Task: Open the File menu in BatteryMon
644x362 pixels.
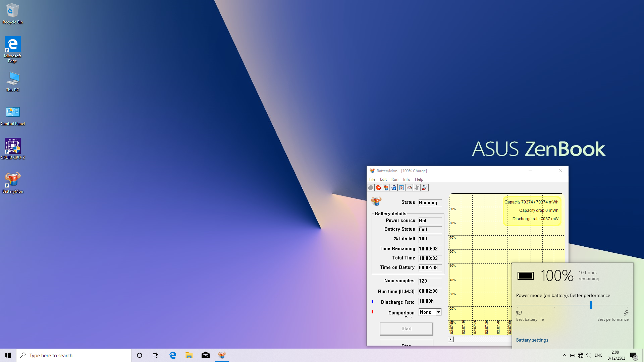Action: [x=372, y=179]
